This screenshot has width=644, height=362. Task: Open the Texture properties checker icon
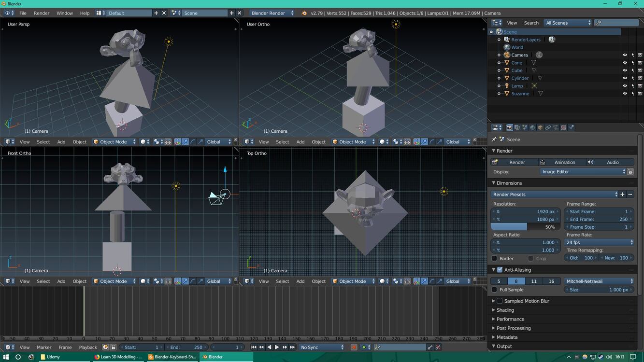tap(563, 128)
